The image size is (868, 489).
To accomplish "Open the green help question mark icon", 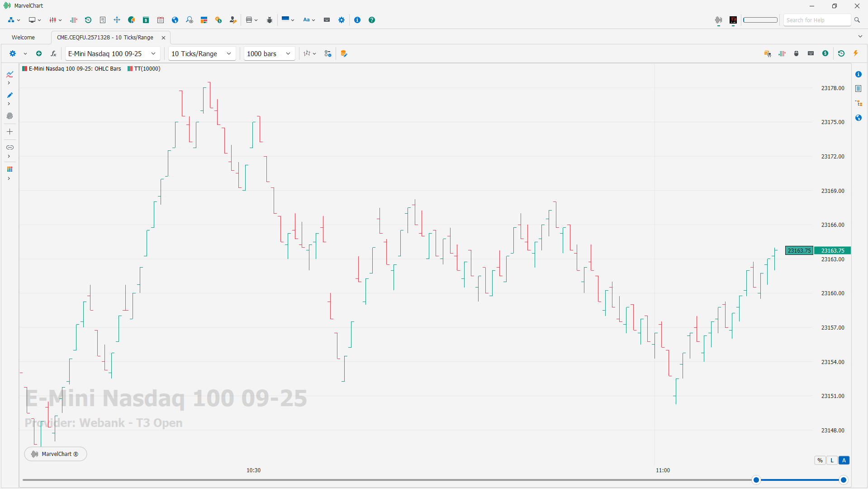I will click(x=372, y=20).
